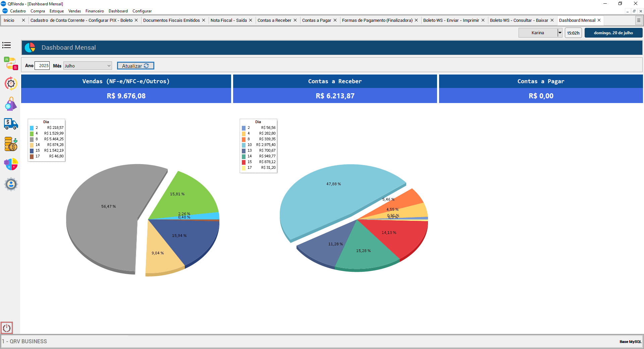Expand the tab list menu at far right
Viewport: 644px width, 349px height.
click(639, 20)
